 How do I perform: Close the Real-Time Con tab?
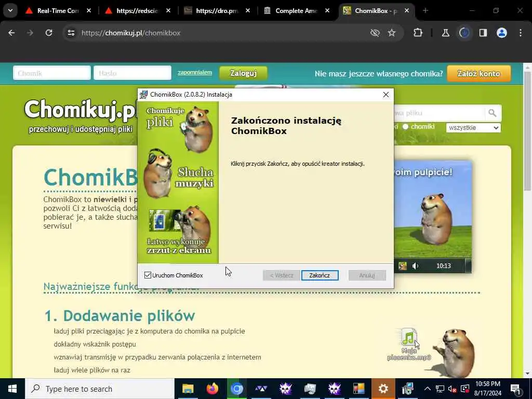click(89, 11)
